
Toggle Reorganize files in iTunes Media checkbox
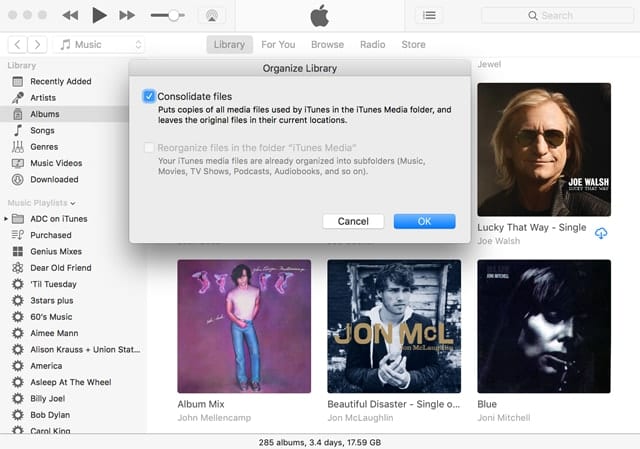(149, 147)
